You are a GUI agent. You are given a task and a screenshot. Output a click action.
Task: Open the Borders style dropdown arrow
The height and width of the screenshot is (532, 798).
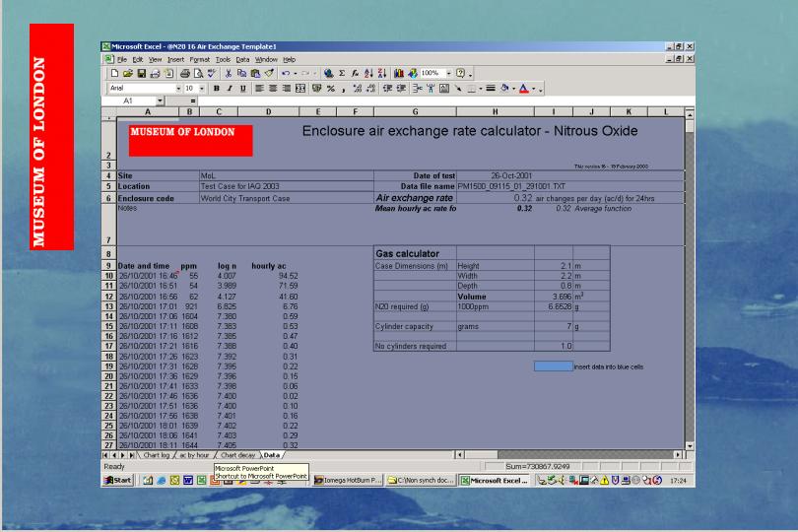(x=481, y=89)
